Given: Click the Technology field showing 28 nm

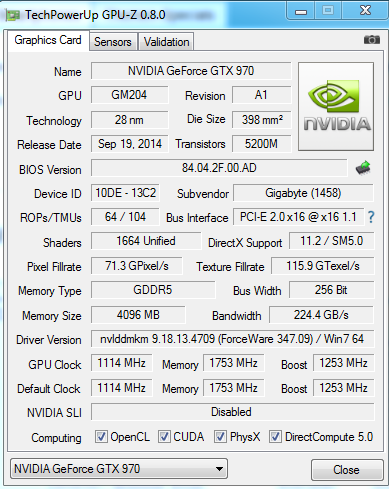Looking at the screenshot, I should pos(129,120).
